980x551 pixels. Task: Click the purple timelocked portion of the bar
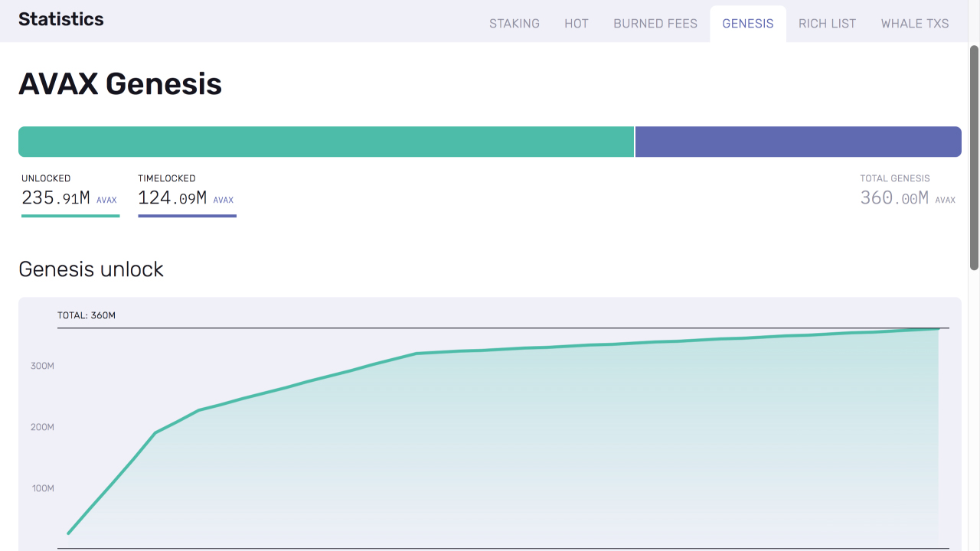pos(799,142)
